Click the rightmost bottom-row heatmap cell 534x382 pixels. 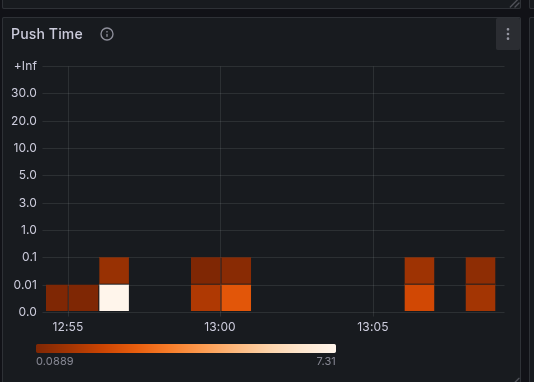click(x=481, y=298)
